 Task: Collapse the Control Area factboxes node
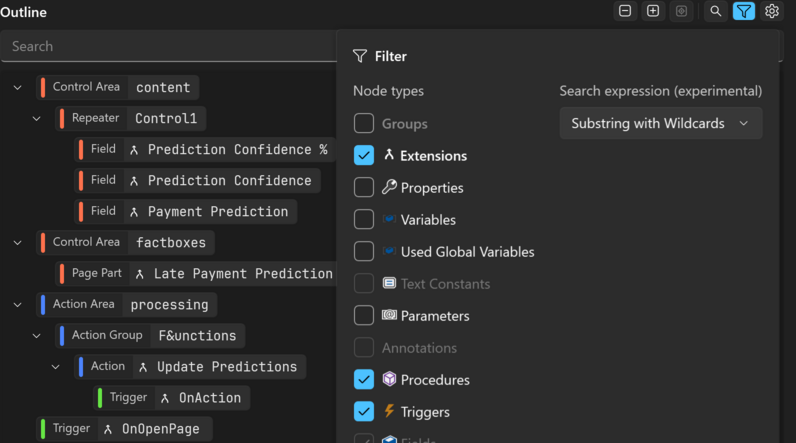(x=18, y=243)
